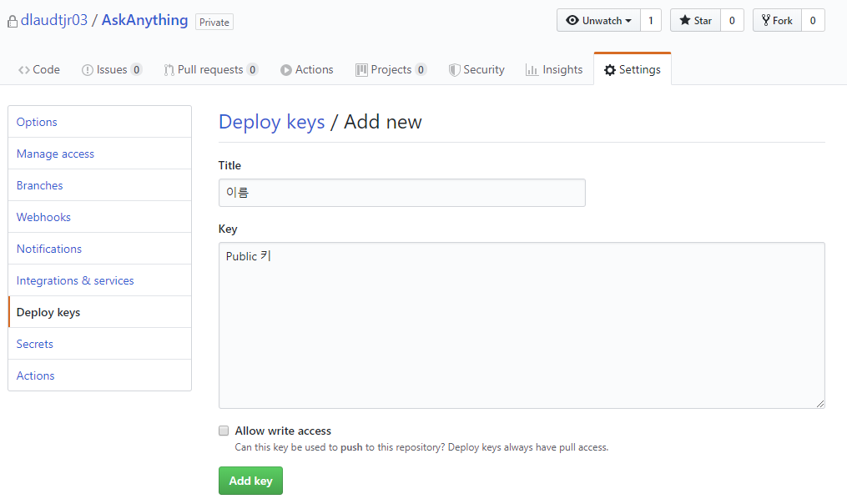Screen dimensions: 847x504
Task: Open the AskAnything repository link
Action: click(144, 20)
